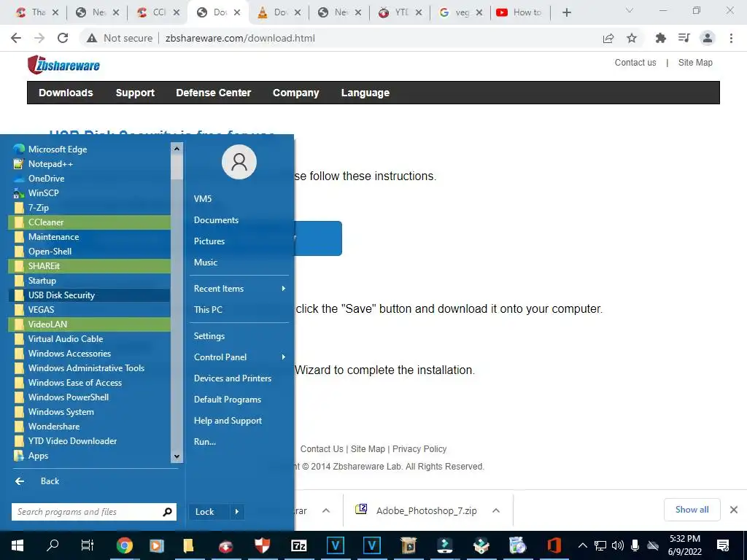The width and height of the screenshot is (747, 560).
Task: Open the VideoLAN folder
Action: pyautogui.click(x=89, y=324)
